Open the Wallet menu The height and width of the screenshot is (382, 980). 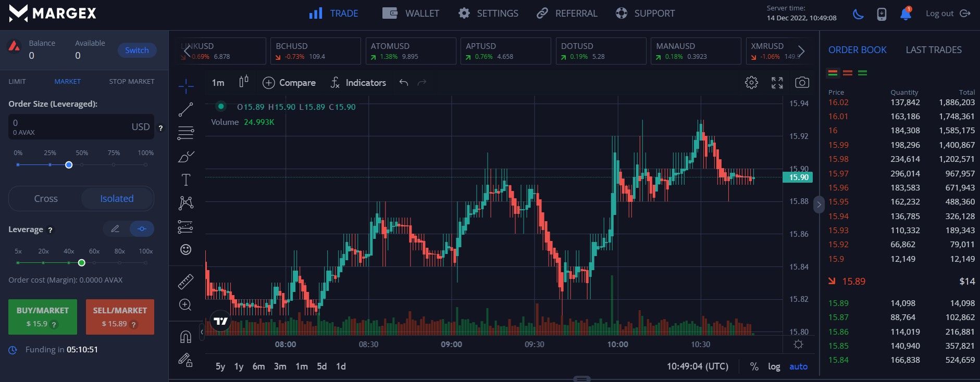411,14
